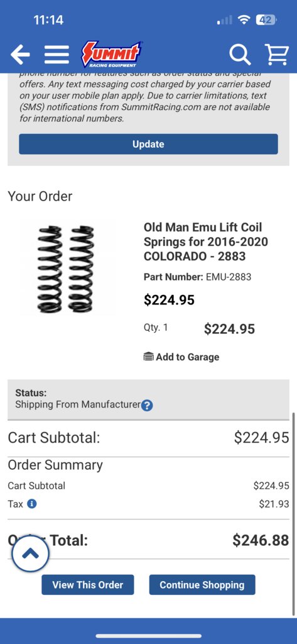Tap the Summit Racing logo

(112, 54)
